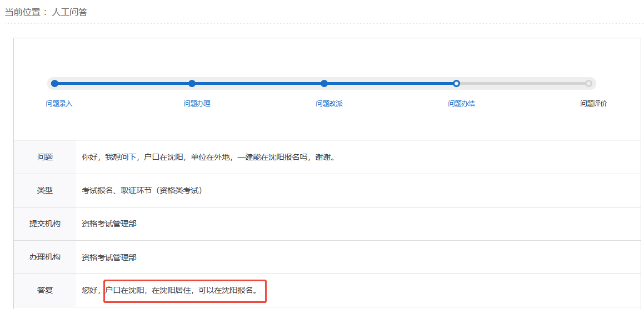The width and height of the screenshot is (644, 309).
Task: Click the 问题录入 step dot
Action: tap(54, 84)
